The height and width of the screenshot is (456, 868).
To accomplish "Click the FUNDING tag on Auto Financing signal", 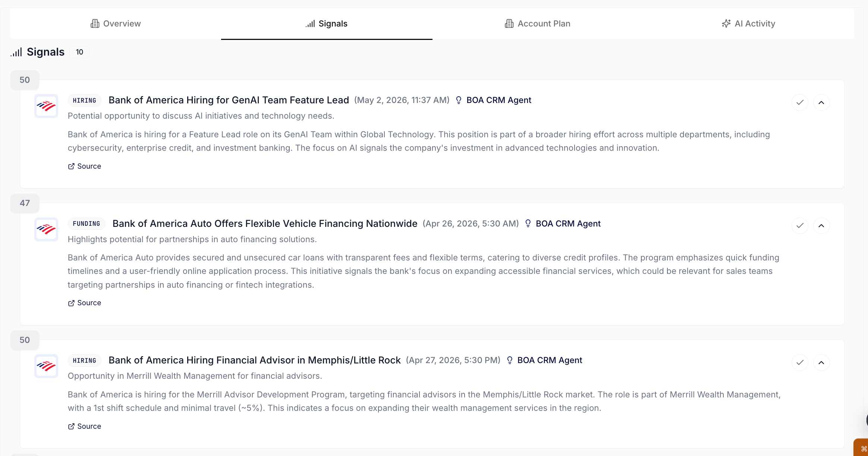I will (87, 224).
